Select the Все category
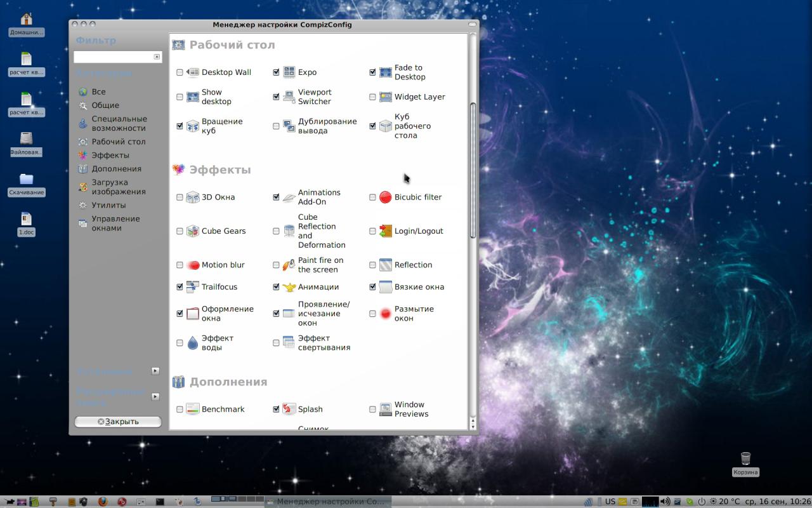This screenshot has width=812, height=508. click(92, 92)
